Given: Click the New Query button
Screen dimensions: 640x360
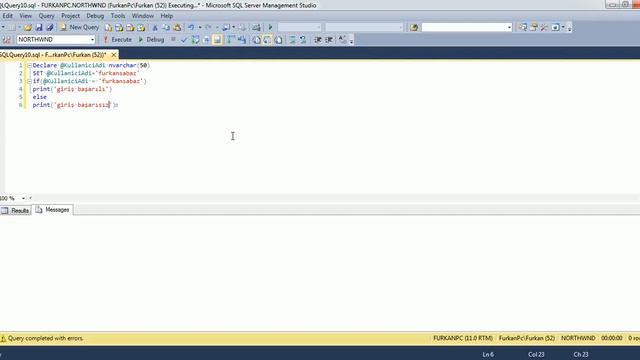Looking at the screenshot, I should (x=80, y=27).
